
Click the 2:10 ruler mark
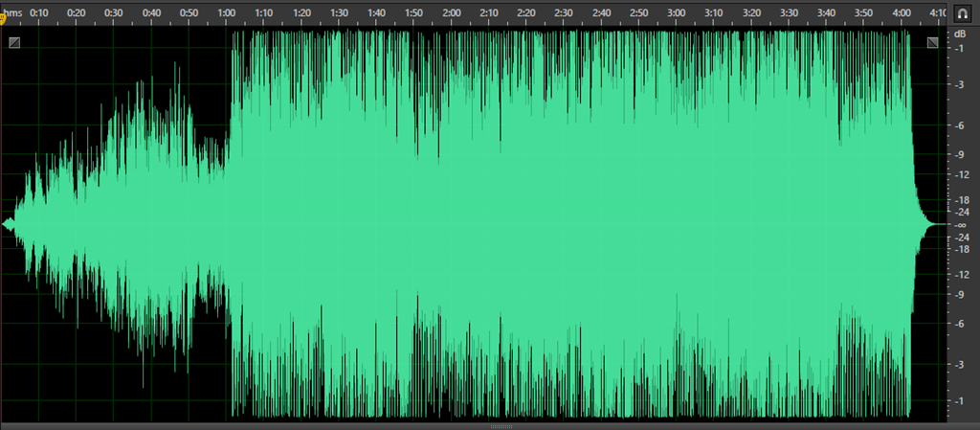coord(489,12)
